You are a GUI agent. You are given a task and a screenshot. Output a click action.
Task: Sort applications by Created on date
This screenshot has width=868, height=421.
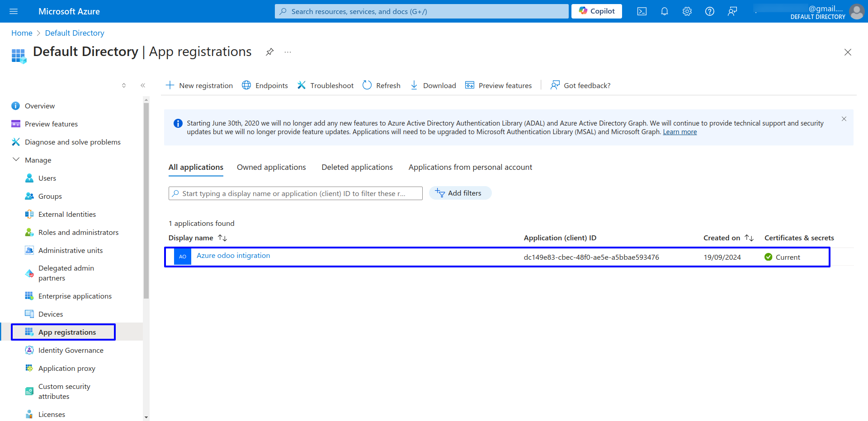[x=749, y=238]
